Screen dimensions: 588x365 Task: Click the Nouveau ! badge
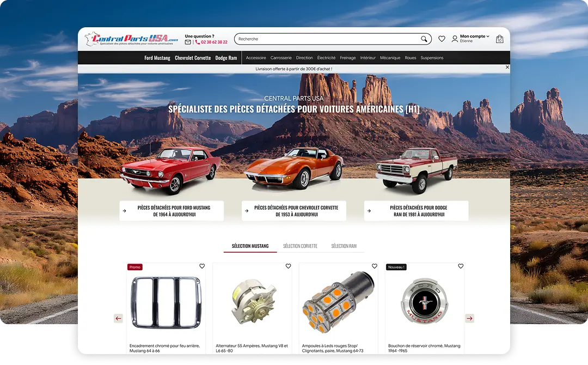coord(396,267)
